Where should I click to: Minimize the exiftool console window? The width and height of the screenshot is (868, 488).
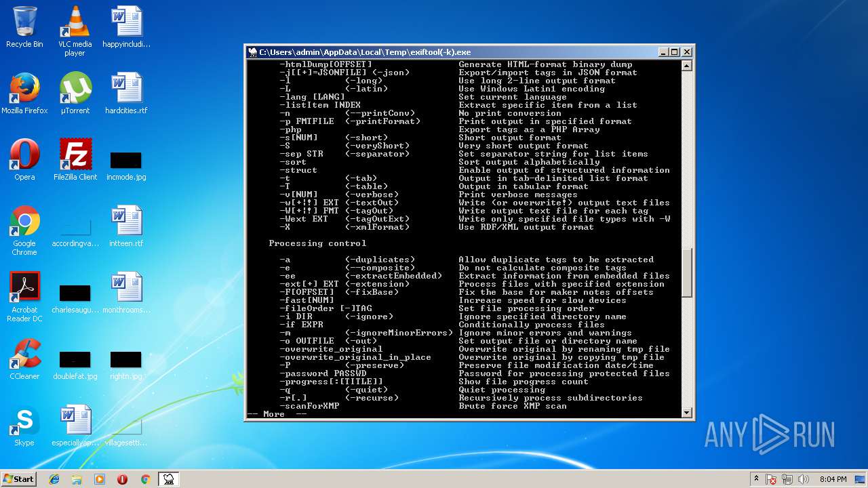tap(663, 52)
